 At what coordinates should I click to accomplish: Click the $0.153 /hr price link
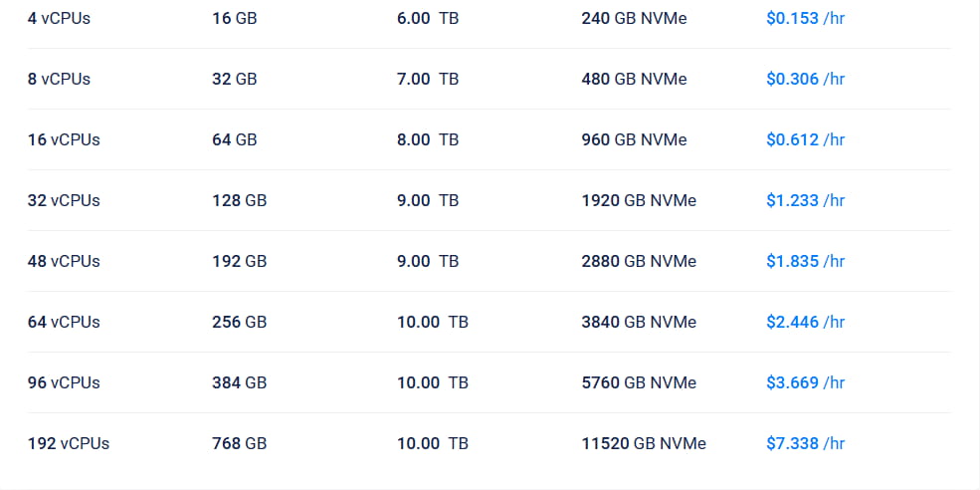pyautogui.click(x=805, y=18)
